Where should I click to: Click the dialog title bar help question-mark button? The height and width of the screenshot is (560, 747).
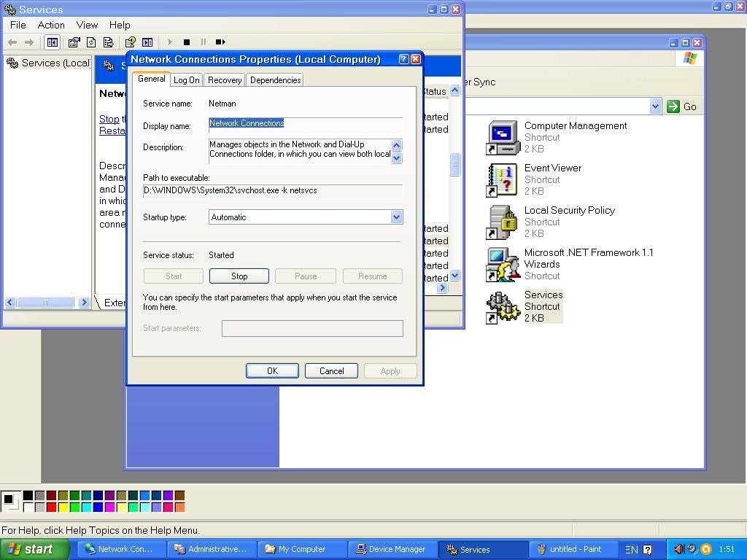(403, 59)
